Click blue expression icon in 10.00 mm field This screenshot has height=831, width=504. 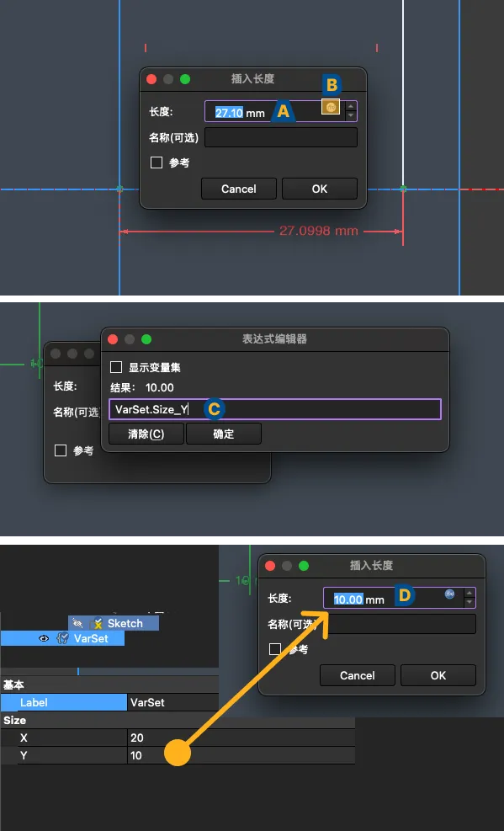(x=450, y=594)
